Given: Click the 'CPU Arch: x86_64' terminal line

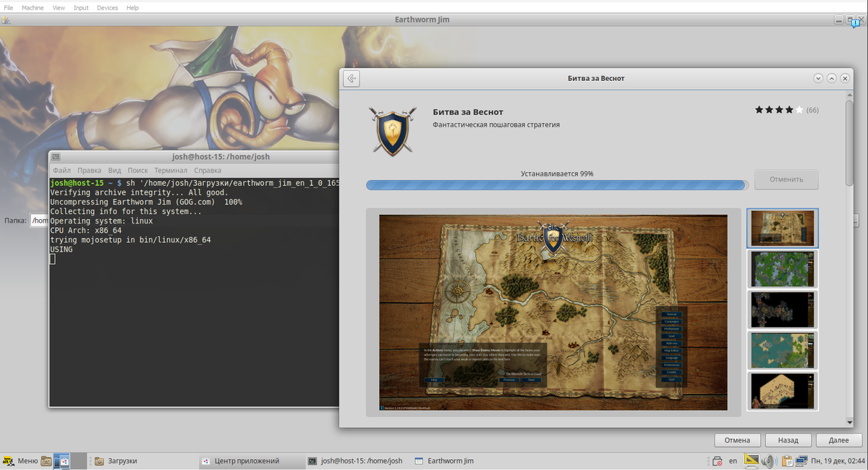Looking at the screenshot, I should click(85, 231).
